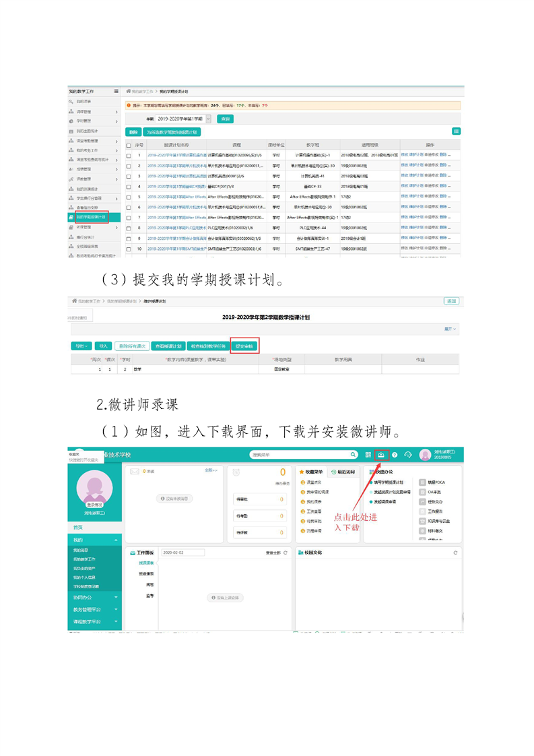534x756 pixels.
Task: Click the 提交审核 button
Action: (x=244, y=346)
